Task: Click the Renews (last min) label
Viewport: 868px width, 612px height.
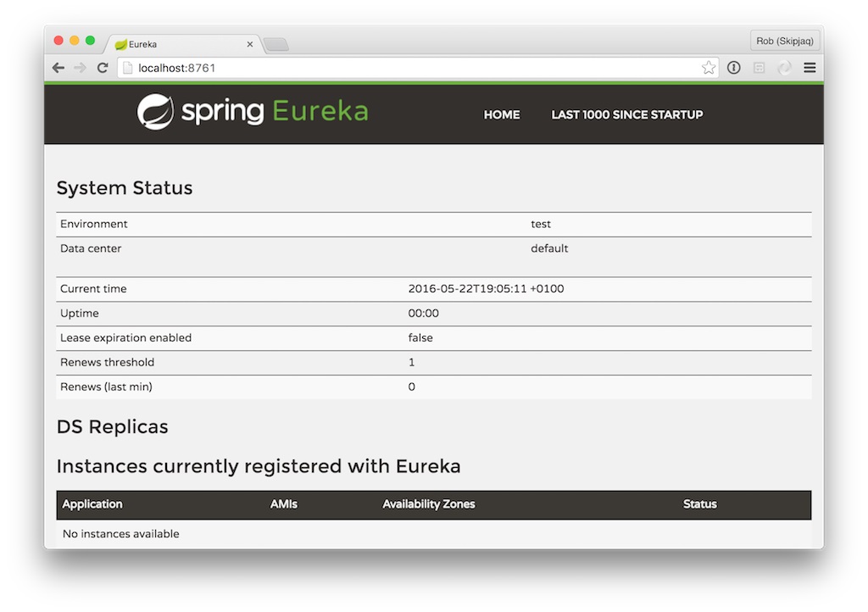Action: (106, 387)
